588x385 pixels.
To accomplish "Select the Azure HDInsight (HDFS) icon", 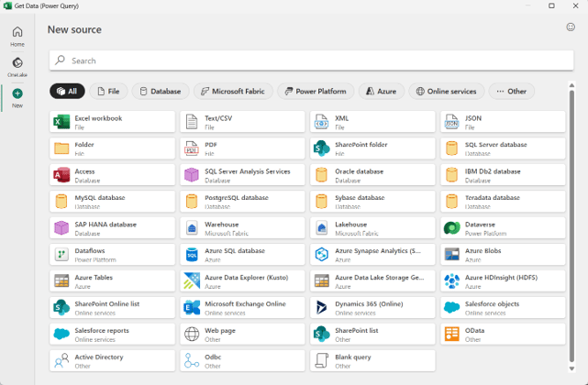I will click(x=452, y=281).
